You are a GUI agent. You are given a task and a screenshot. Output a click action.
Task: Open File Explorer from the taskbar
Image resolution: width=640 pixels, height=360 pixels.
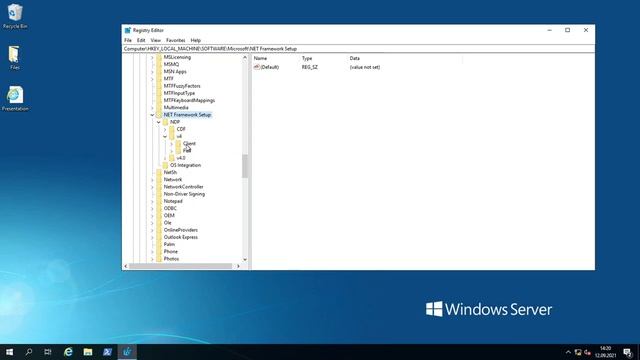pos(88,352)
